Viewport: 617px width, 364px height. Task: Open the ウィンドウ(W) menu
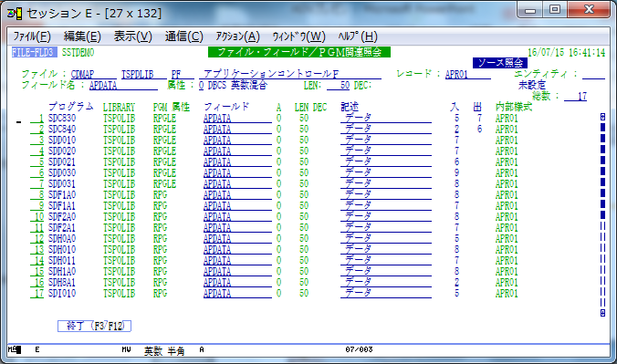click(299, 36)
